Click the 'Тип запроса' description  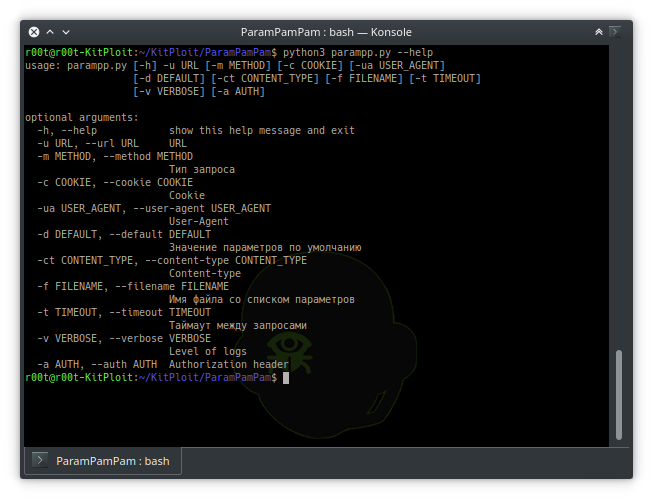[x=202, y=170]
